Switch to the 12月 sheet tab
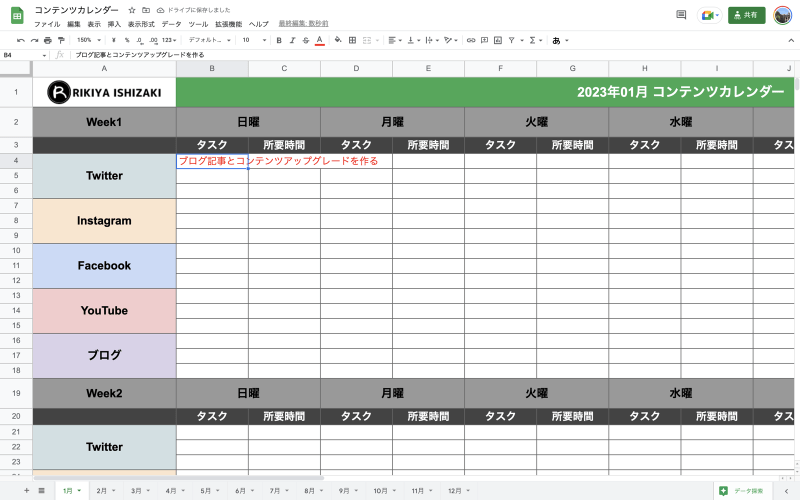Image resolution: width=800 pixels, height=500 pixels. 459,491
